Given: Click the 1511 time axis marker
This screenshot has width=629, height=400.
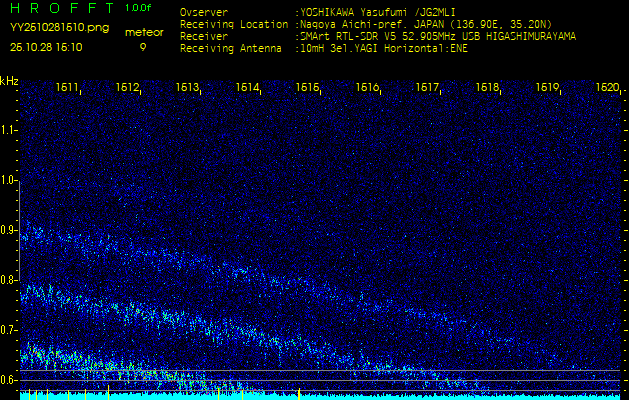Looking at the screenshot, I should 68,88.
